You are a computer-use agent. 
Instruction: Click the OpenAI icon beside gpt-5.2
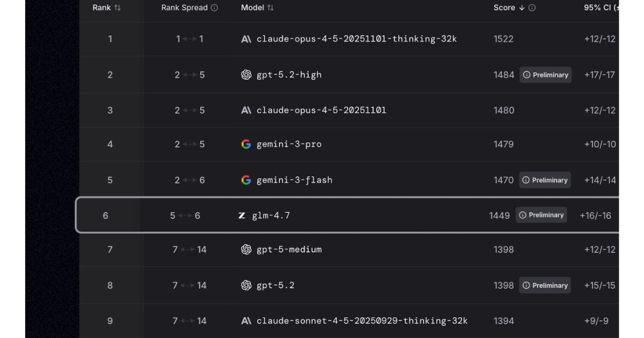coord(246,285)
